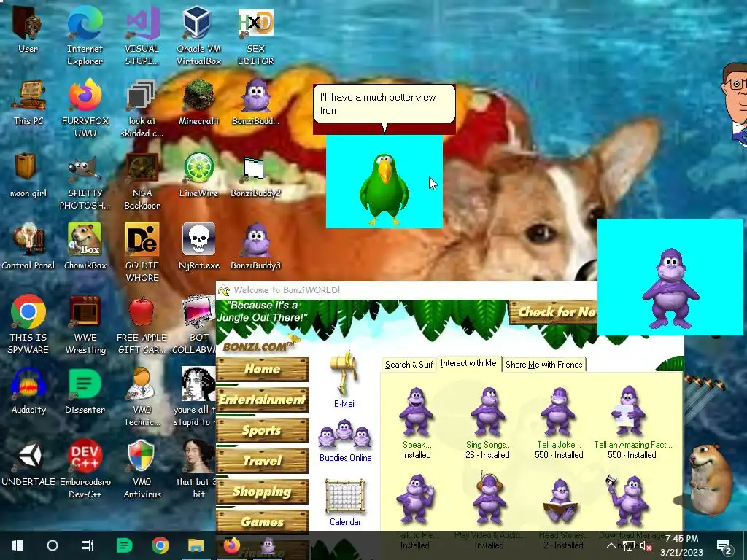Open the moon girl desktop icon

point(28,175)
